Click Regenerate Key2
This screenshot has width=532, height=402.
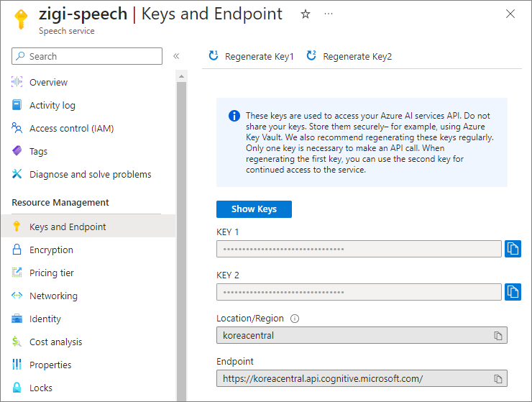pos(349,56)
